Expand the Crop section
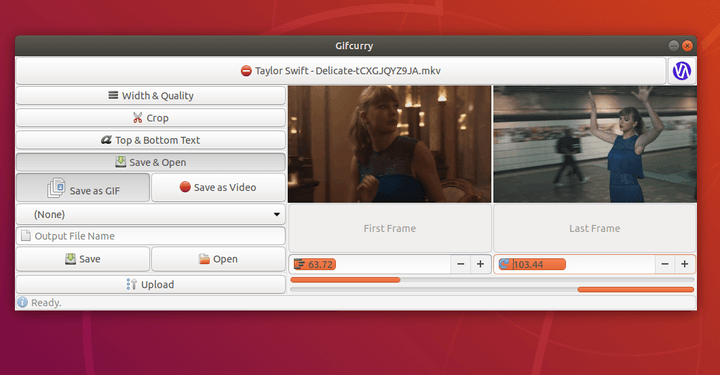 [x=151, y=118]
